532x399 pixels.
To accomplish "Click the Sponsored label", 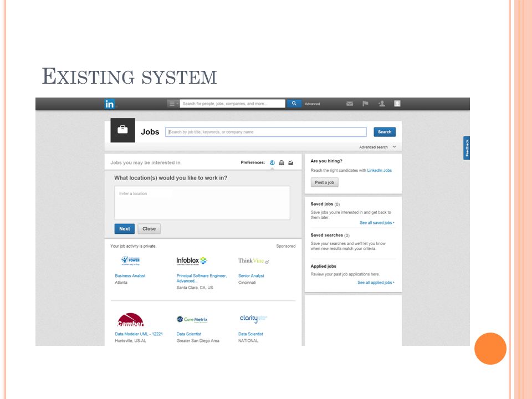I will tap(286, 246).
